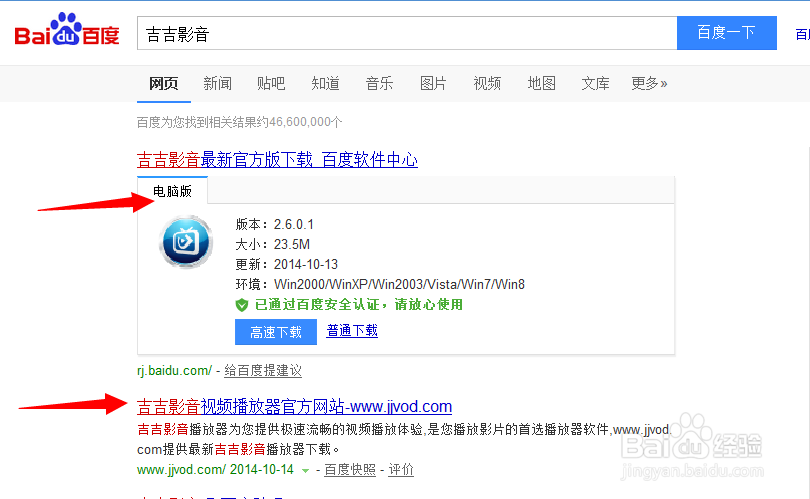Click the text 版本: 2.6.0.1
This screenshot has width=810, height=499.
274,225
